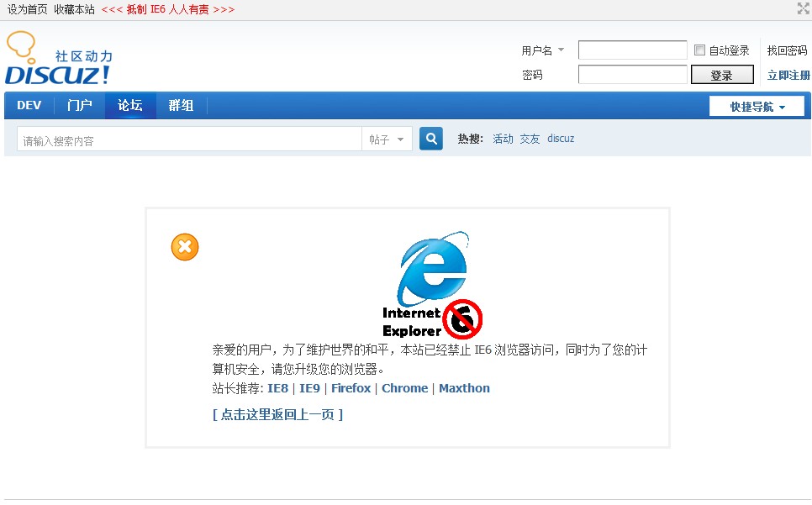Open the DEV navigation tab
Image resolution: width=812 pixels, height=505 pixels.
[29, 106]
